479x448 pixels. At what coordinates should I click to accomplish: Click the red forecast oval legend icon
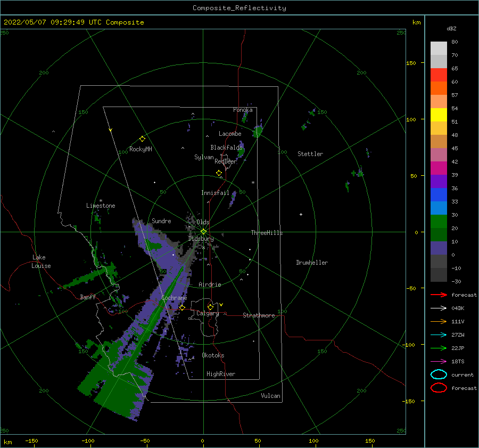(x=439, y=388)
